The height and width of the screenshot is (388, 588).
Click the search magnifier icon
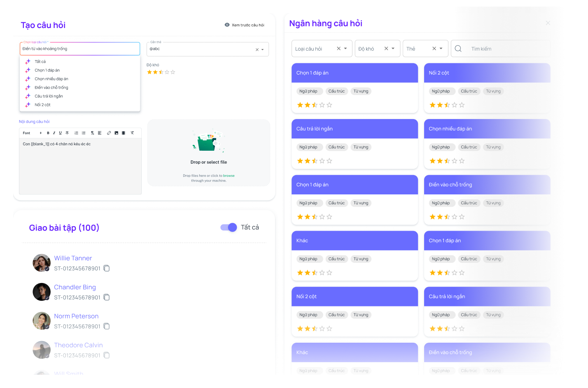click(x=458, y=49)
